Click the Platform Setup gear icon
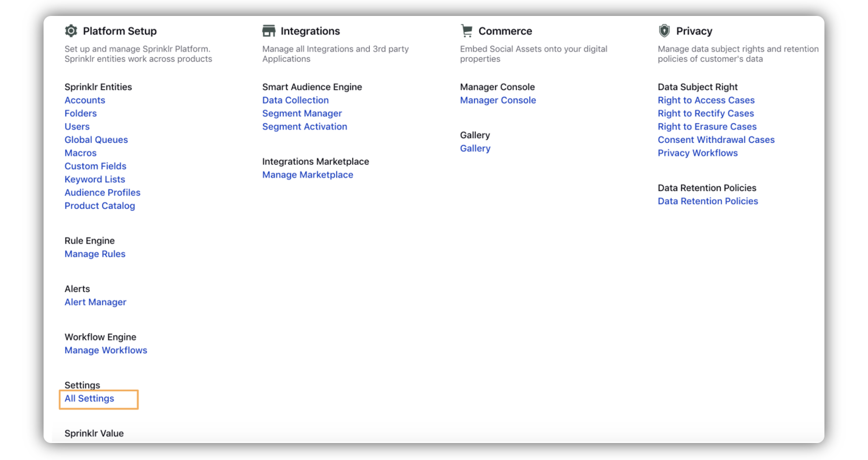 pyautogui.click(x=71, y=31)
